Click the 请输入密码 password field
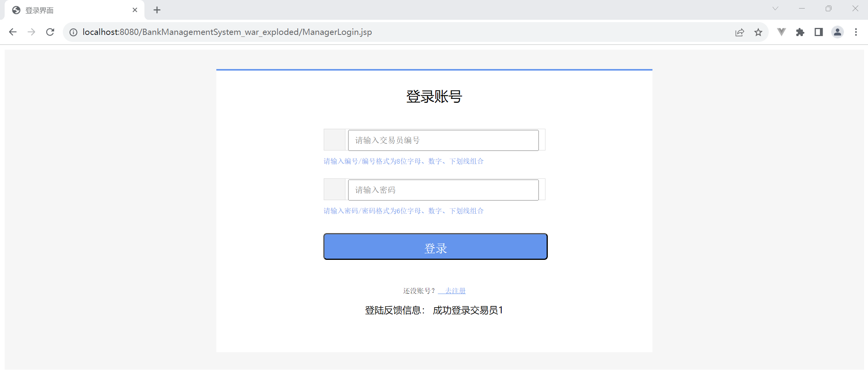This screenshot has height=370, width=868. 443,190
